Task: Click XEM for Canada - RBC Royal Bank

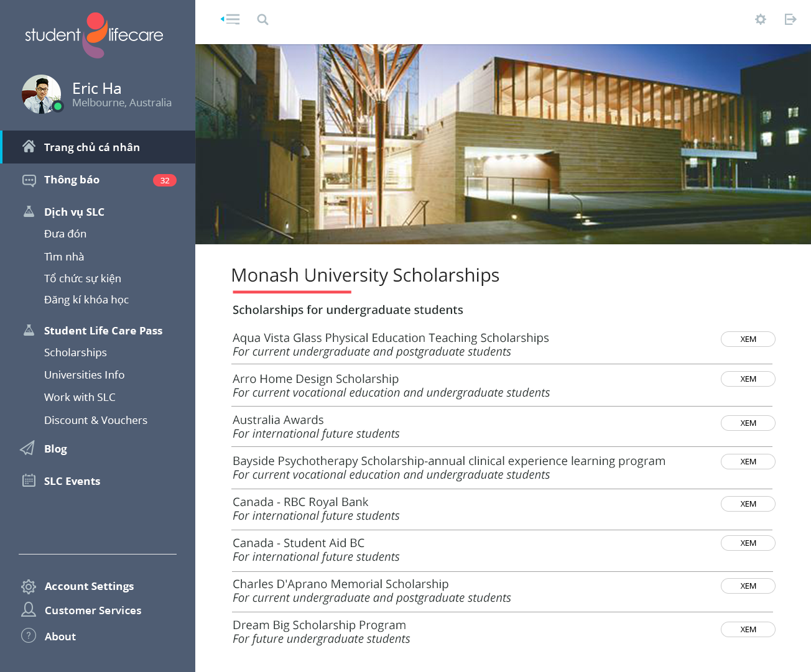Action: coord(748,504)
